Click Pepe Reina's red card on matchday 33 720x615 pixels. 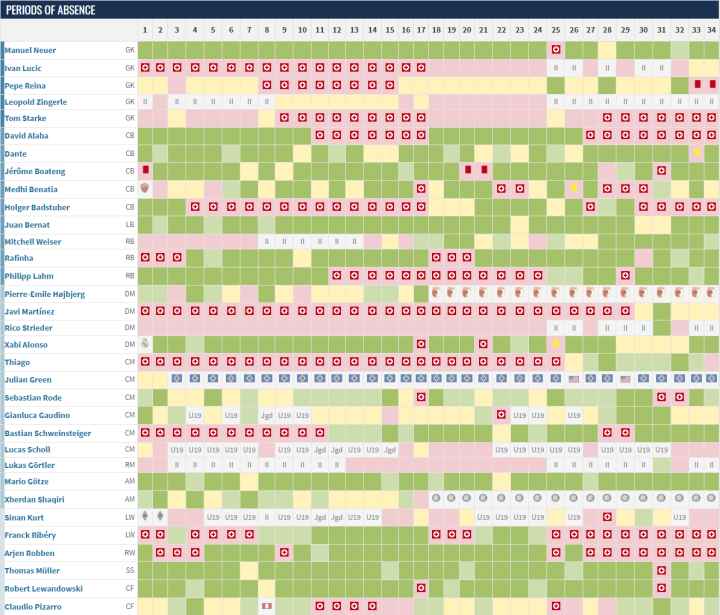697,84
